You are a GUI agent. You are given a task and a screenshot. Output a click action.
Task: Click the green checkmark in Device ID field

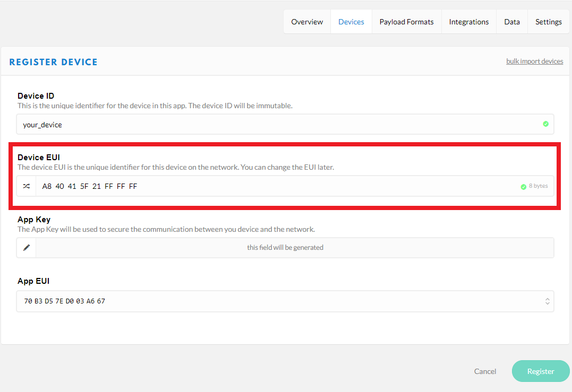[545, 124]
